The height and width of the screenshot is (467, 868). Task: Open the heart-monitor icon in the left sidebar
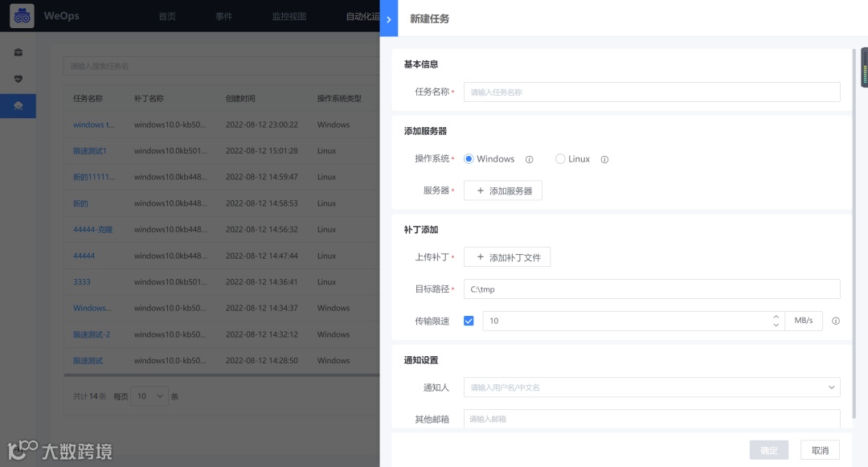pyautogui.click(x=18, y=79)
